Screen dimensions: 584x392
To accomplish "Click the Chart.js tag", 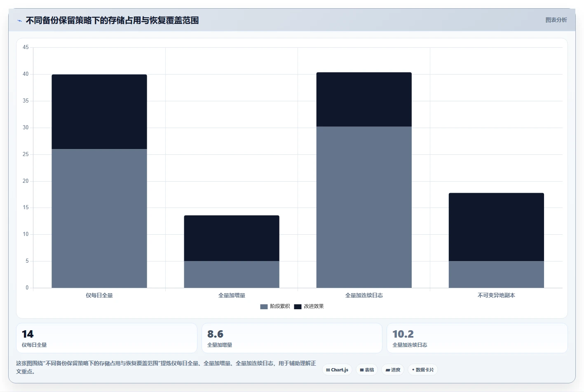I will (337, 370).
